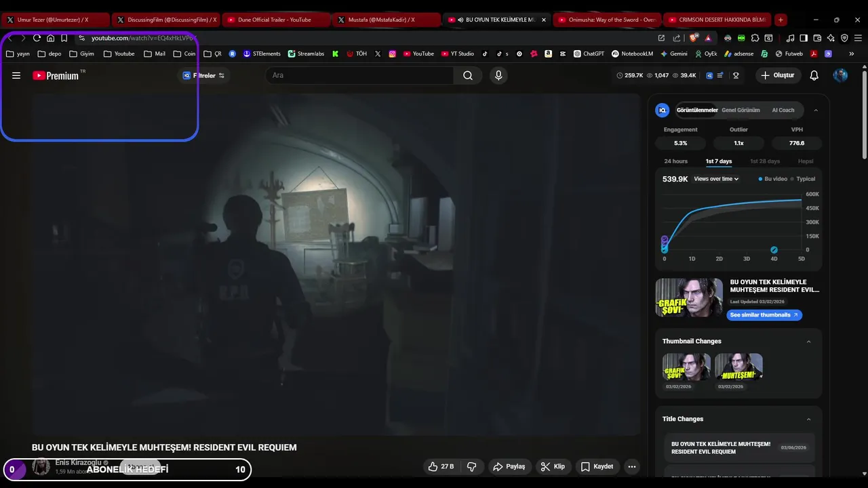Open the Brave Shields lion icon

693,38
